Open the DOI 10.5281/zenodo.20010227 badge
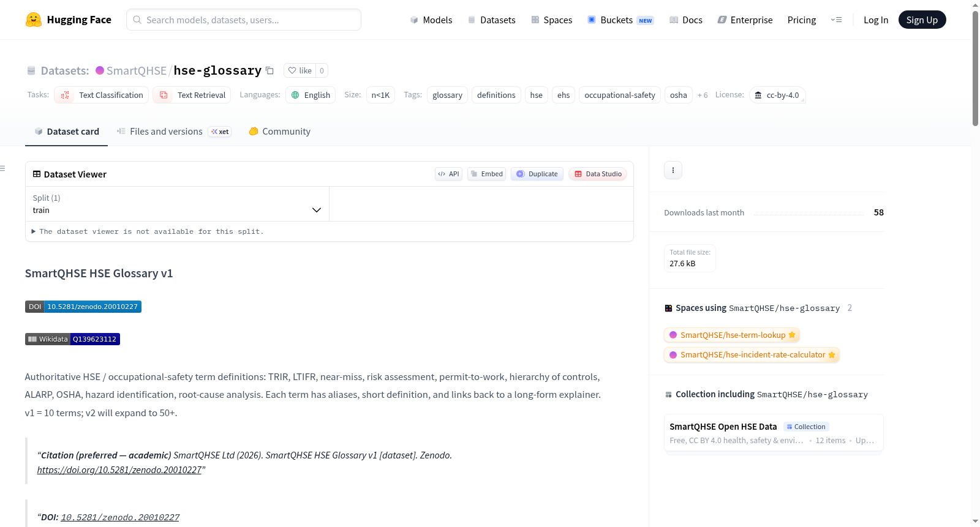The height and width of the screenshot is (527, 980). [x=83, y=307]
